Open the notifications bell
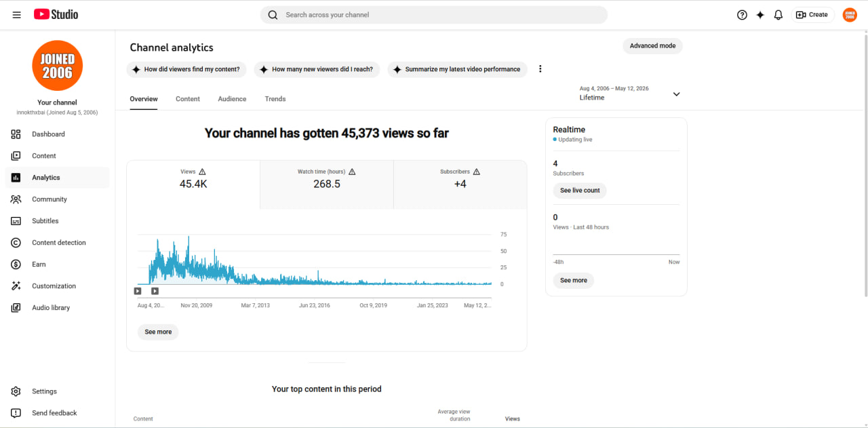868x428 pixels. pos(778,15)
